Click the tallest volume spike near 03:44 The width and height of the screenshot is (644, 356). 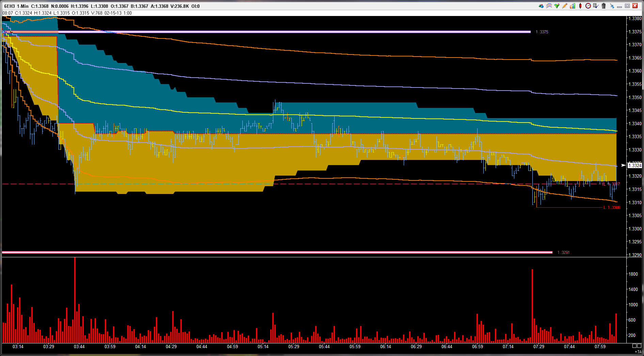75,300
